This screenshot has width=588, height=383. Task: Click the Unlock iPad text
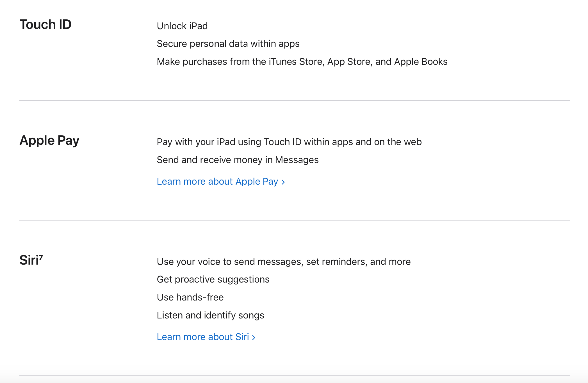pos(182,26)
